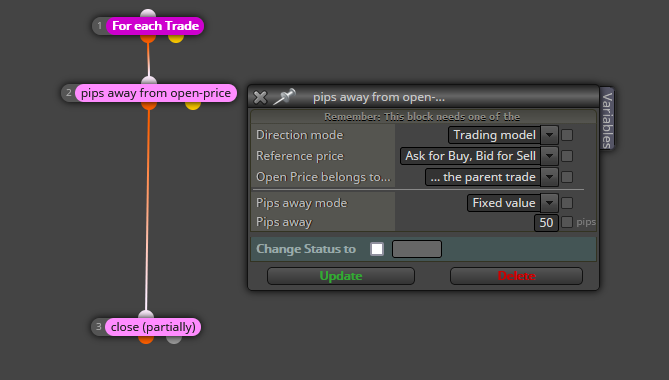Click the yellow output connector of For each Trade
The width and height of the screenshot is (669, 380).
click(176, 38)
